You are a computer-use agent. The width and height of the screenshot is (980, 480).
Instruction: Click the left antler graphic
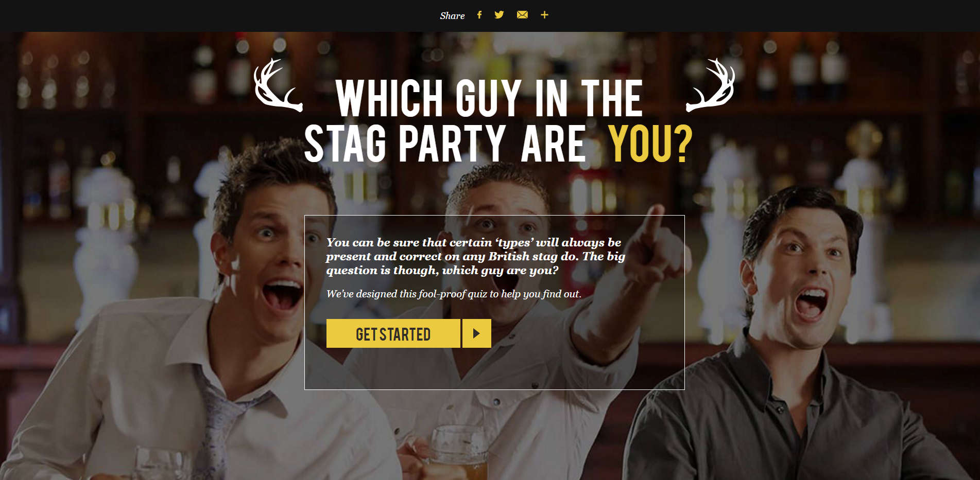(278, 85)
